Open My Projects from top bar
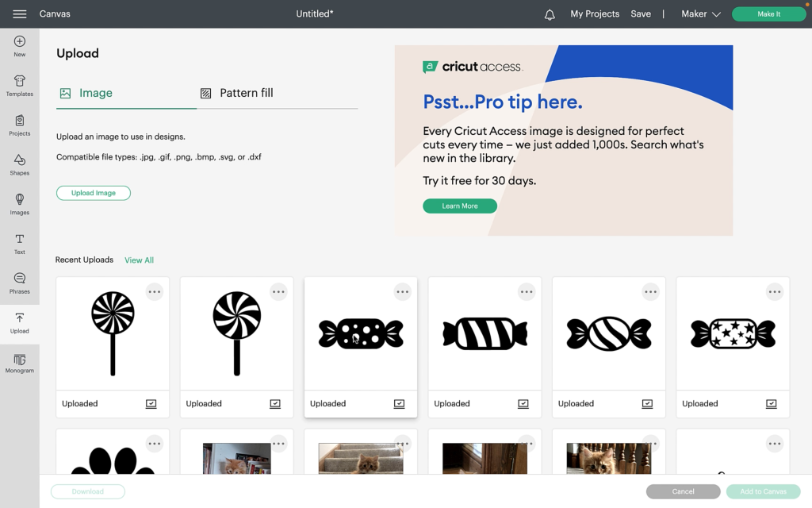The width and height of the screenshot is (812, 508). tap(595, 14)
